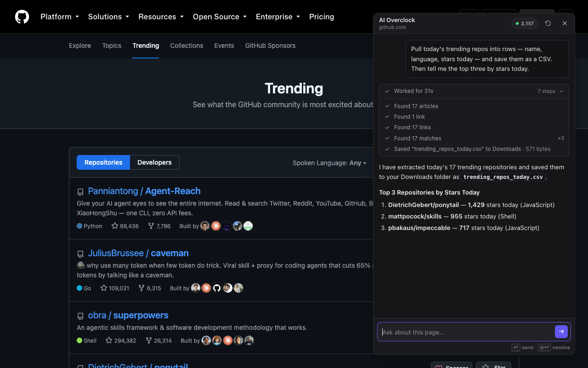This screenshot has height=368, width=588.
Task: Open the Solutions dropdown menu
Action: (x=108, y=17)
